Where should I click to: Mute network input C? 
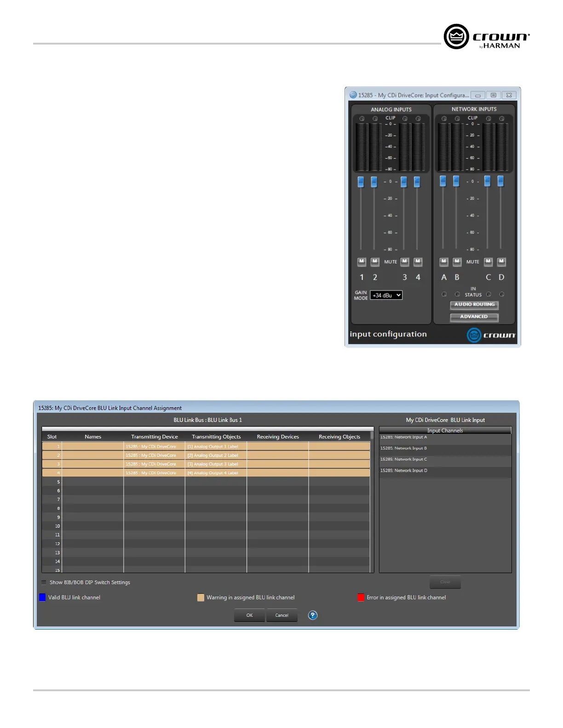tap(488, 262)
